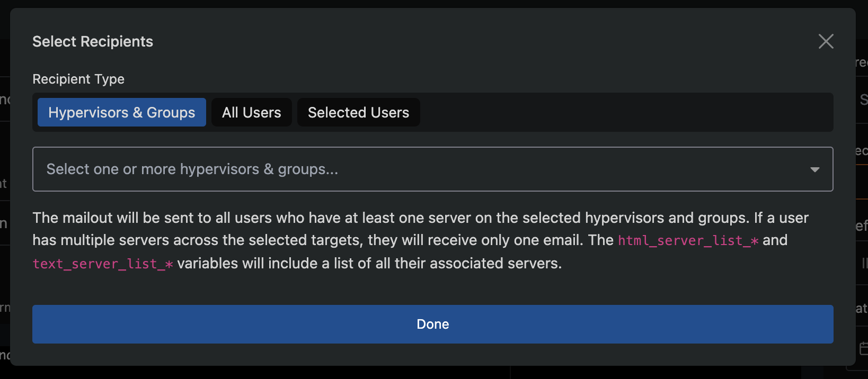Close the Select Recipients dialog
868x379 pixels.
[826, 41]
